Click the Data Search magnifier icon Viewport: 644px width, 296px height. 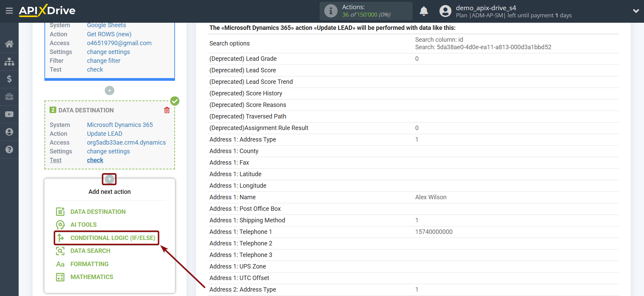pos(60,251)
